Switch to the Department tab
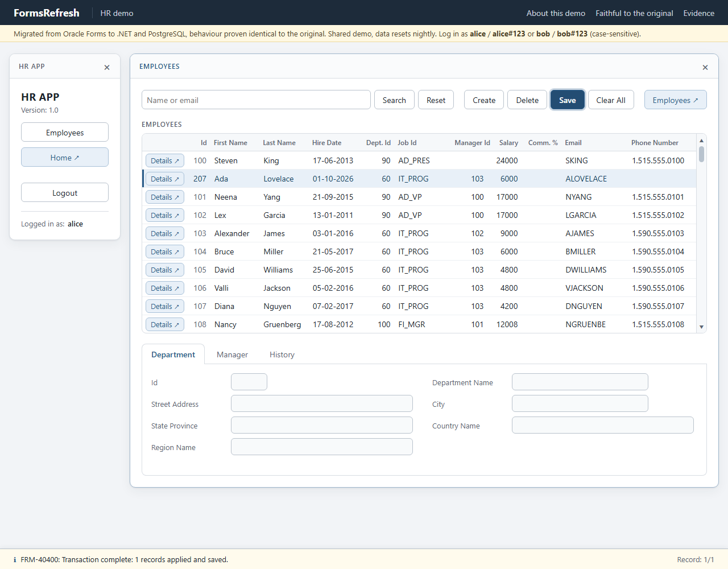This screenshot has width=728, height=569. click(173, 354)
